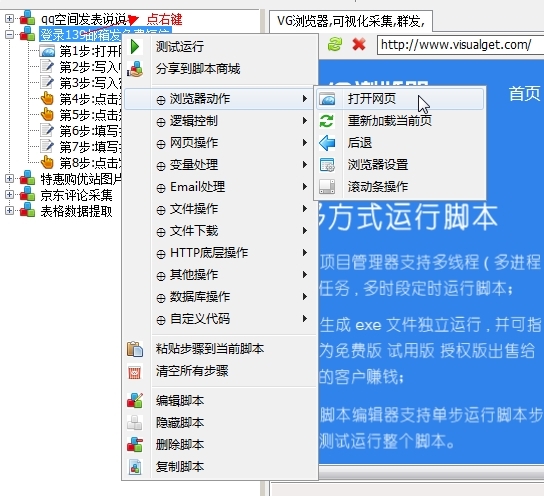This screenshot has height=496, width=544.
Task: Open the 文件操作 submenu
Action: tap(220, 209)
